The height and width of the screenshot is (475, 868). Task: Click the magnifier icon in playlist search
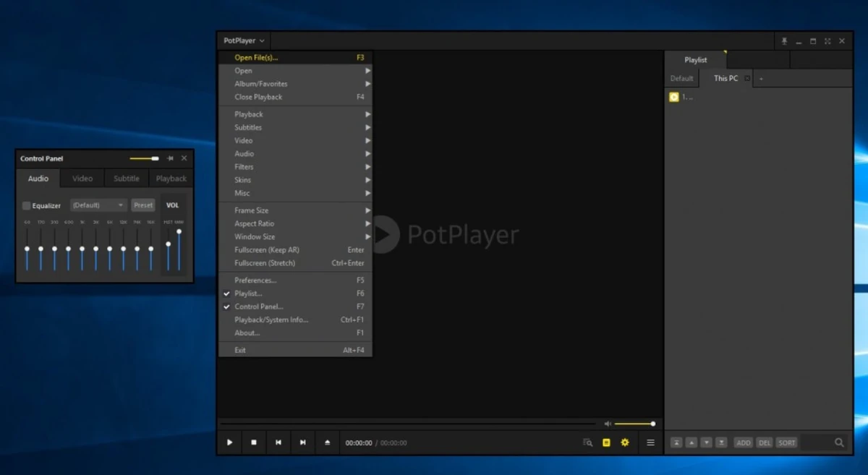tap(839, 442)
